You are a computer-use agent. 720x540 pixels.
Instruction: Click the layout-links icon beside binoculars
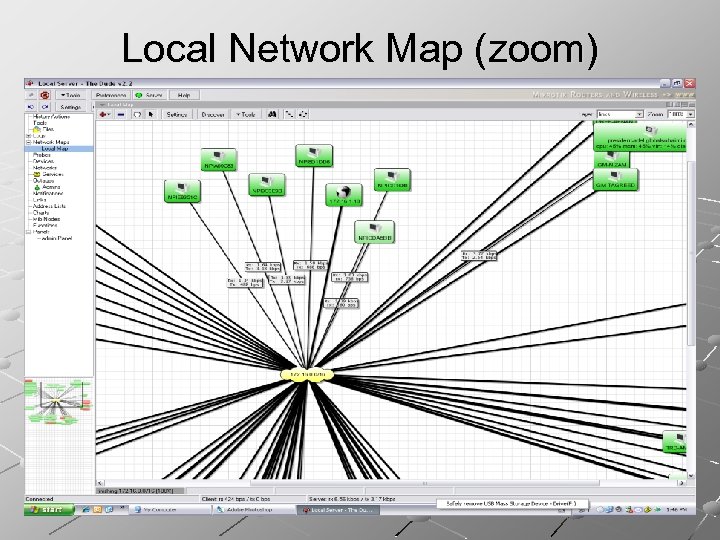tap(289, 114)
